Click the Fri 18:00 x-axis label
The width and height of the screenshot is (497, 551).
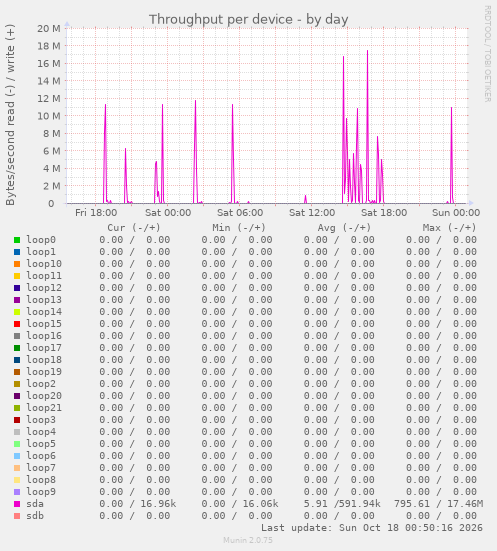click(x=96, y=213)
